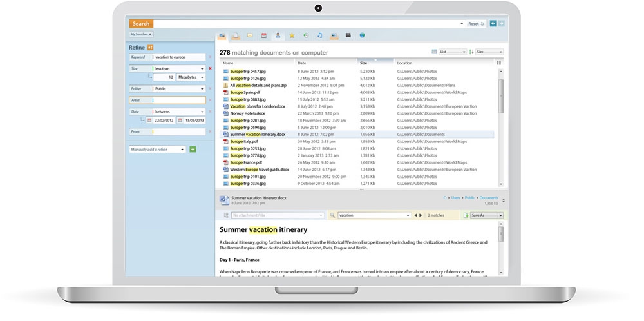Click the empty Artist input field
Image resolution: width=644 pixels, height=321 pixels.
(x=178, y=100)
